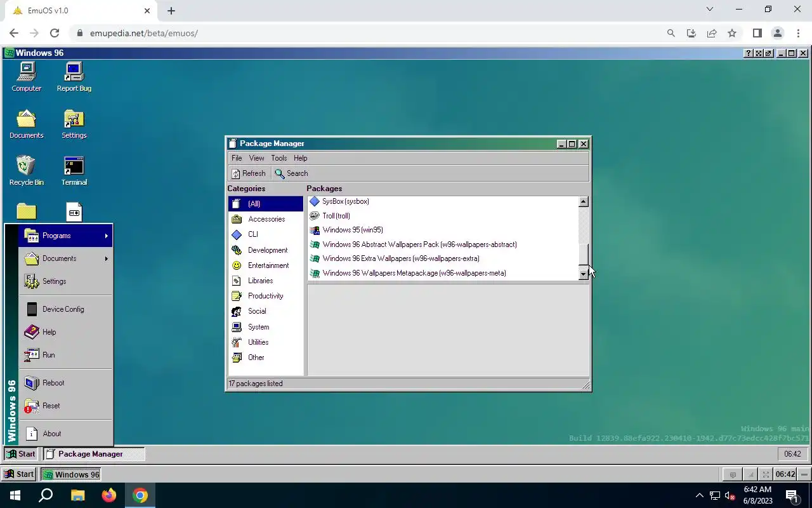812x508 pixels.
Task: Select the (All) category
Action: 266,204
